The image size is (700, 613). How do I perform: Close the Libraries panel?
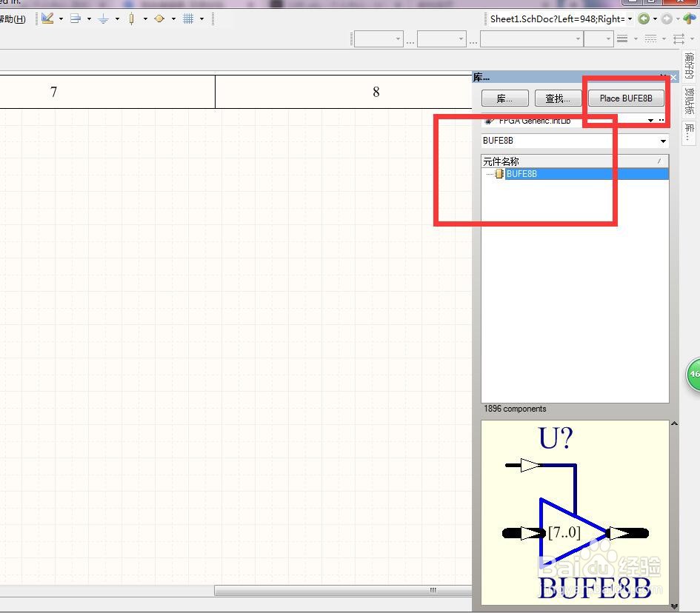coord(673,78)
